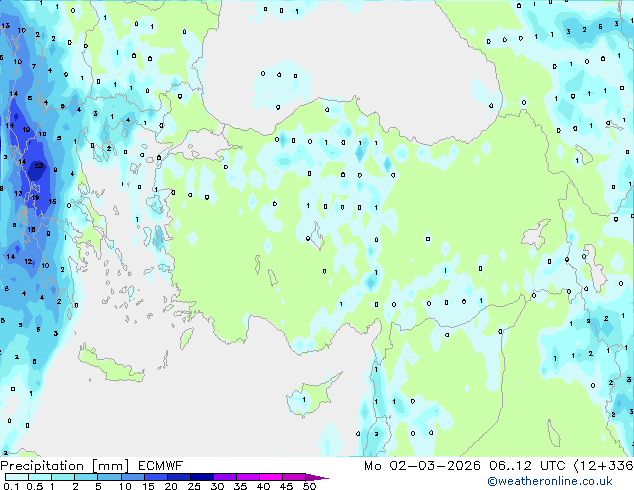The height and width of the screenshot is (490, 634).
Task: Click the 15–20 mm blue legend box
Action: coord(155,477)
